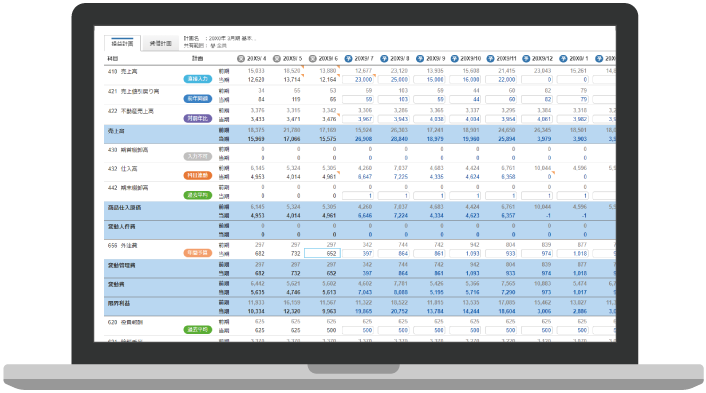This screenshot has width=706, height=393.
Task: Click the salmon method badge on row 656
Action: click(198, 253)
